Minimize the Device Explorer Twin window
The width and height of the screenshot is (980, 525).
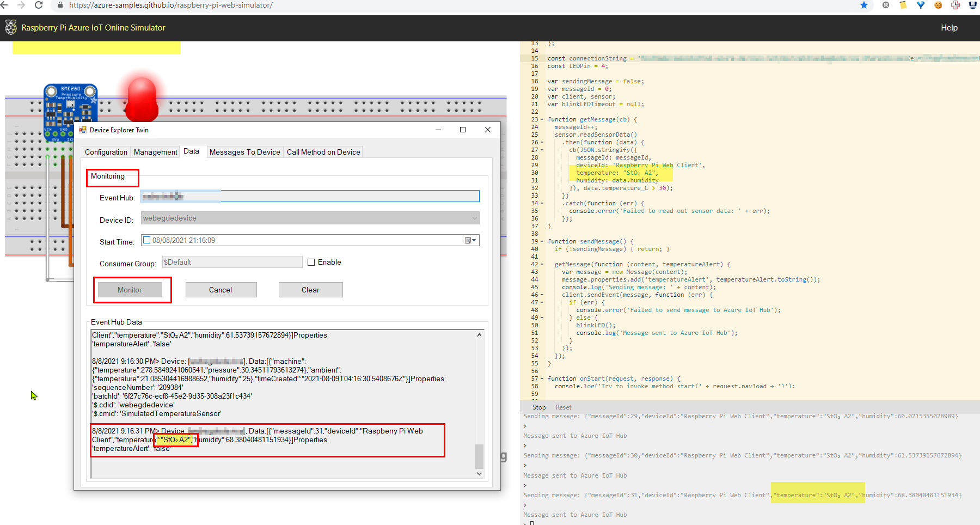click(x=438, y=130)
